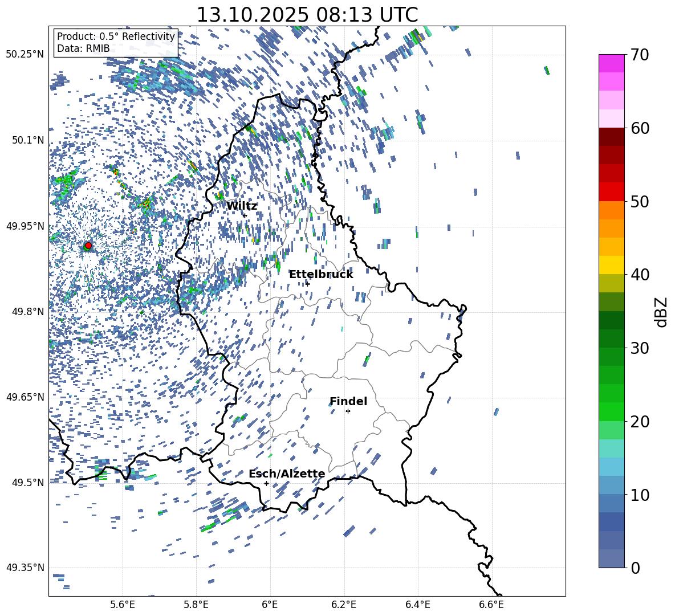Click the 'Product: 0.5° Reflectivity' text
This screenshot has height=616, width=675.
[116, 36]
